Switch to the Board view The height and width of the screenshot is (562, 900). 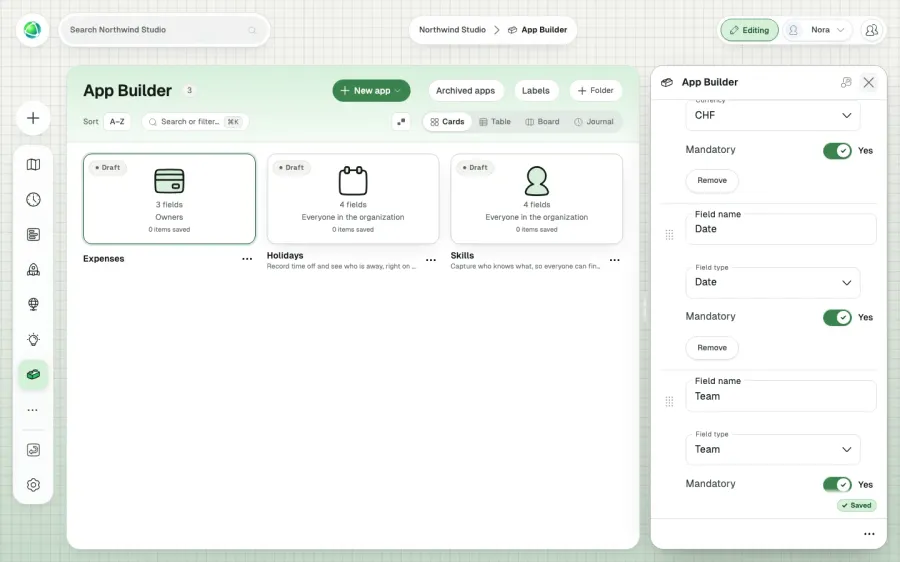tap(542, 122)
